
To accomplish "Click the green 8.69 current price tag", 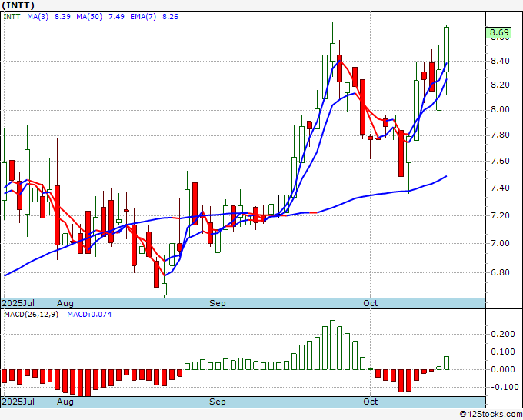I will click(498, 32).
